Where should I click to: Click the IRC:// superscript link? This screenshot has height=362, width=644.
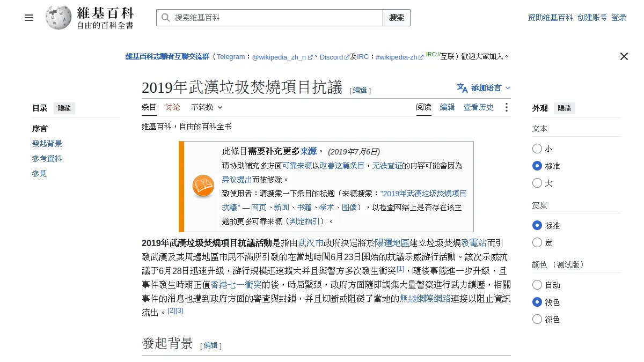(433, 54)
